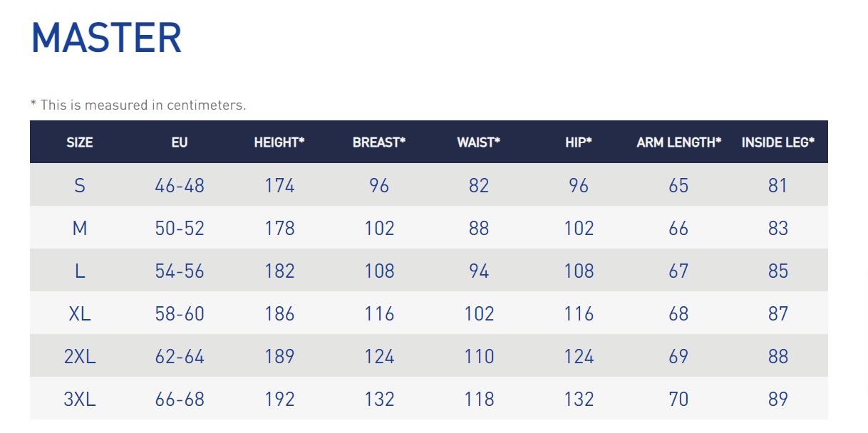Click the INSIDE LEG* column header
This screenshot has width=868, height=433.
(x=778, y=142)
